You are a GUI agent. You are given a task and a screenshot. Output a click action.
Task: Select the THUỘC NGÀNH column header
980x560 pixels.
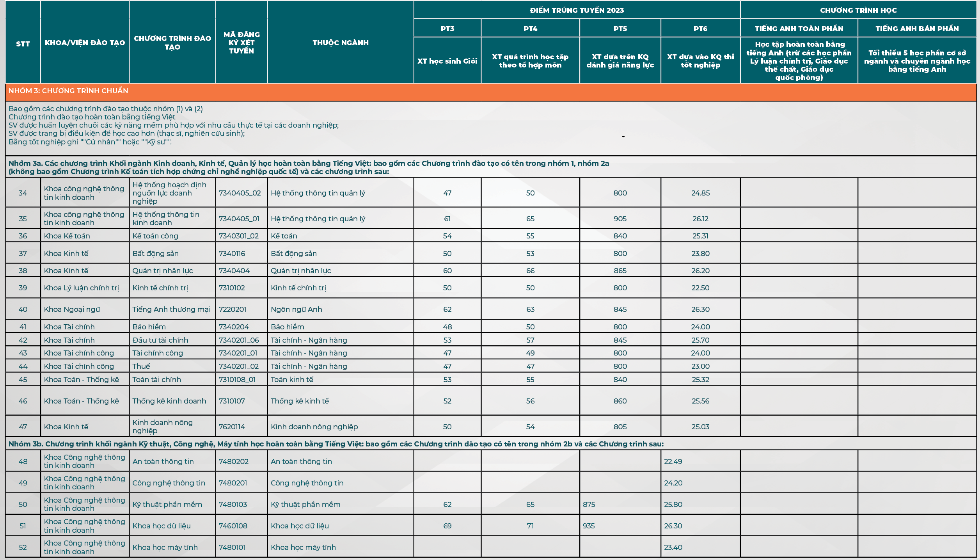[340, 43]
